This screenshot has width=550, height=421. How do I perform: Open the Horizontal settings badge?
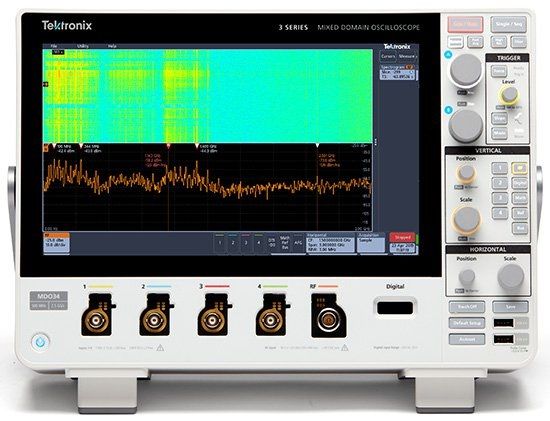(x=330, y=243)
